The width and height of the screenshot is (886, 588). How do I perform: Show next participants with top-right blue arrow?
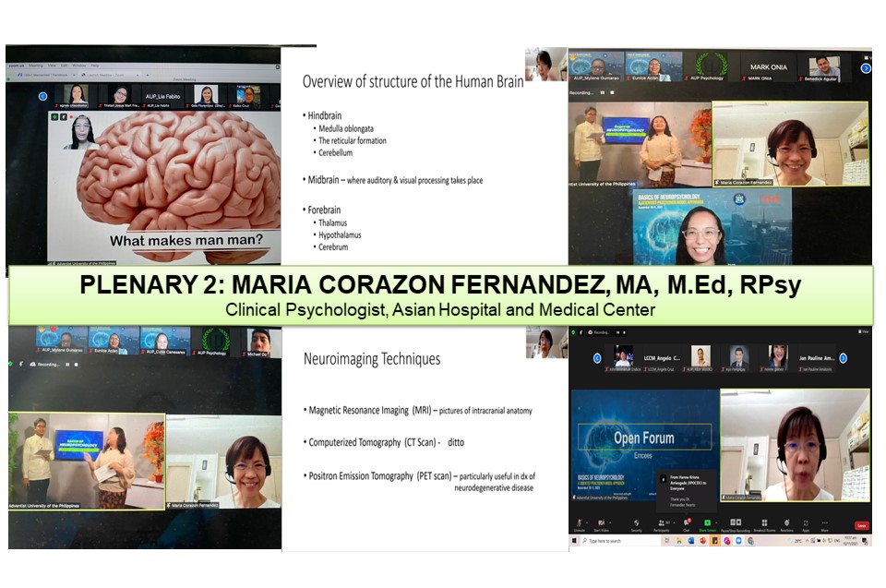click(x=866, y=68)
